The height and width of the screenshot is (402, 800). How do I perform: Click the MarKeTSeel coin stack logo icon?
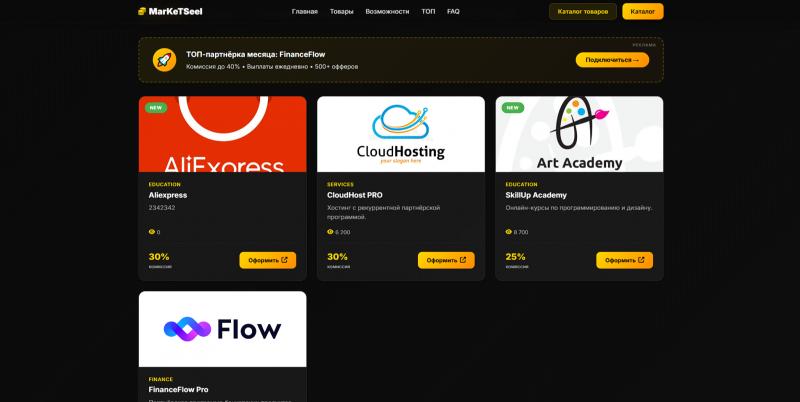142,11
